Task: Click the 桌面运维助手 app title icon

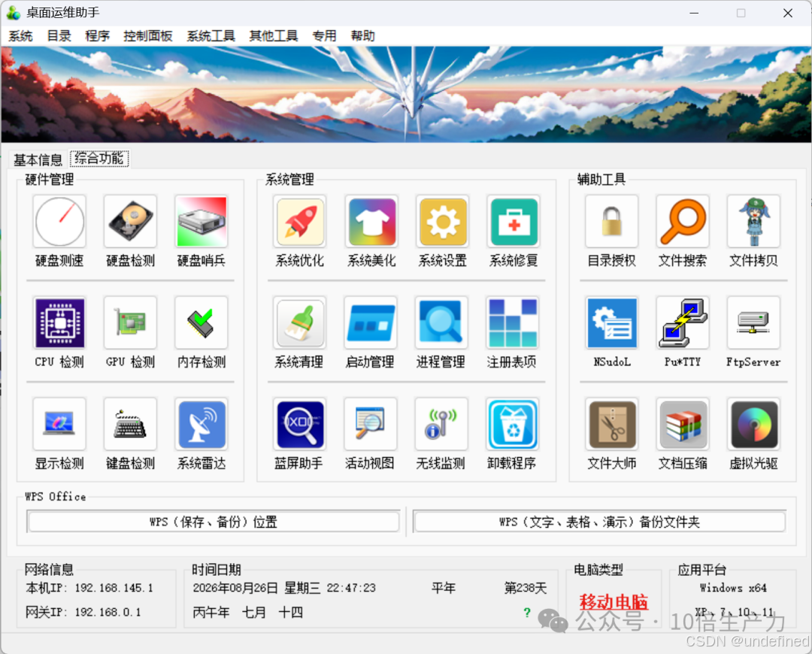Action: pos(14,13)
